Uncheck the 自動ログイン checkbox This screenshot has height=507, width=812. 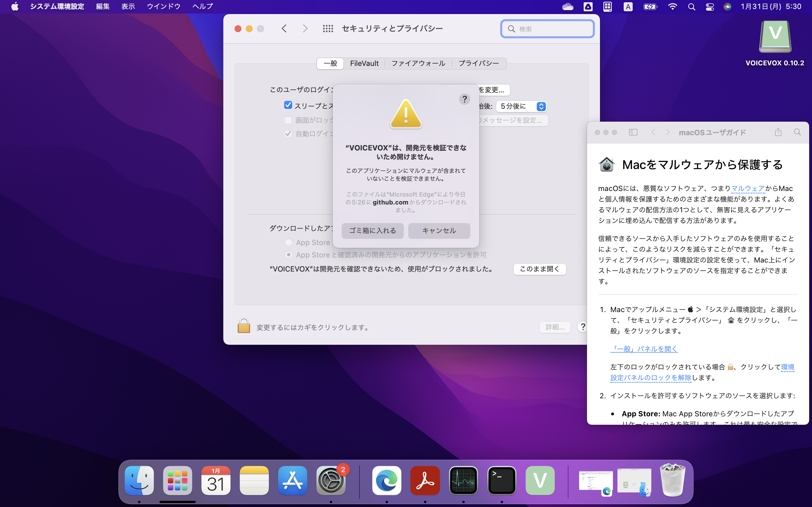[x=288, y=133]
